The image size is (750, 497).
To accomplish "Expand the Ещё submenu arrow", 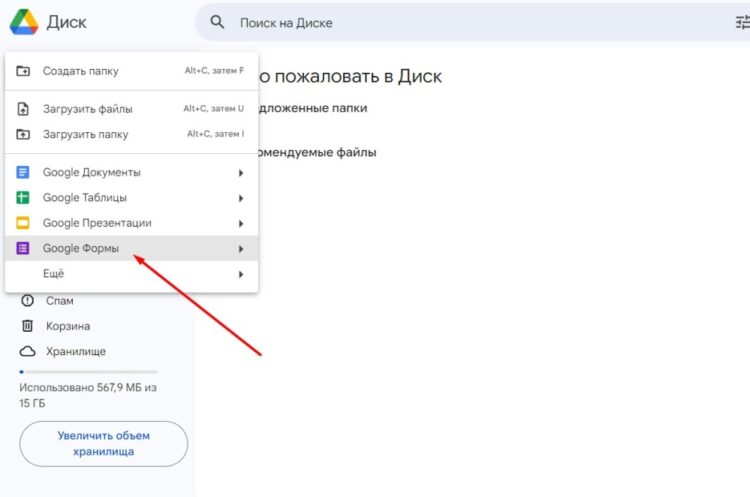I will pyautogui.click(x=241, y=274).
